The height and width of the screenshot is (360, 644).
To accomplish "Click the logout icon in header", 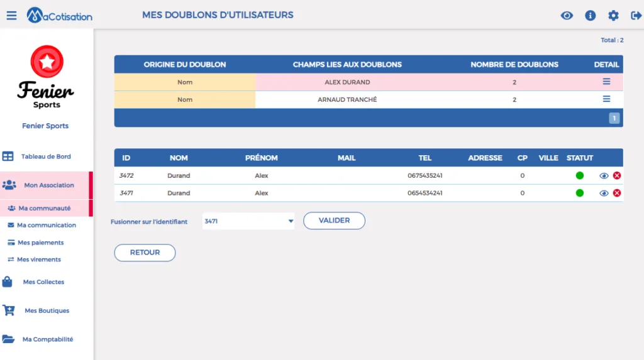I will (x=636, y=16).
